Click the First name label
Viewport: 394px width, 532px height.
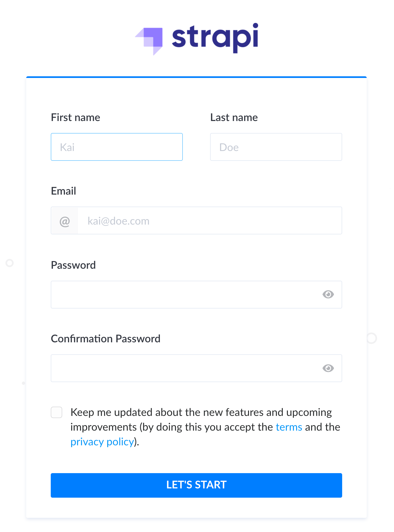pyautogui.click(x=76, y=117)
